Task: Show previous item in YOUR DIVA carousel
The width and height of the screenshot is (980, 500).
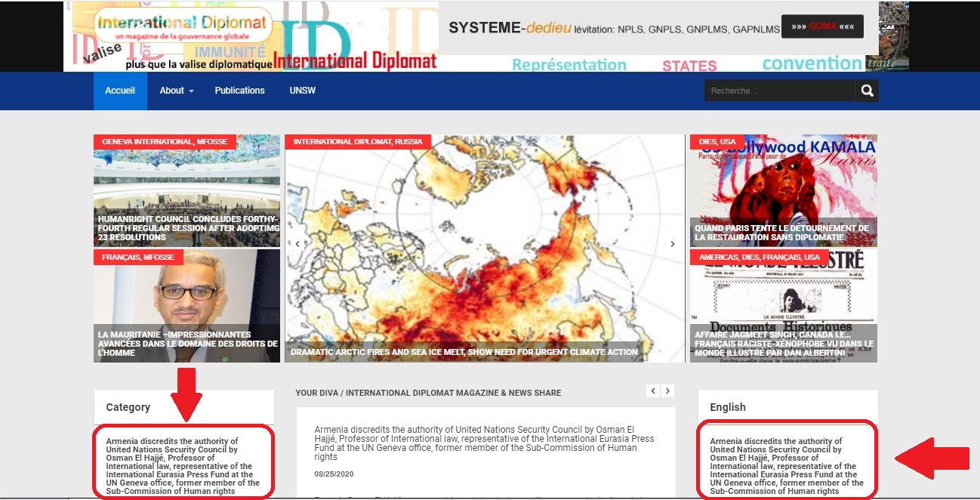Action: click(653, 390)
